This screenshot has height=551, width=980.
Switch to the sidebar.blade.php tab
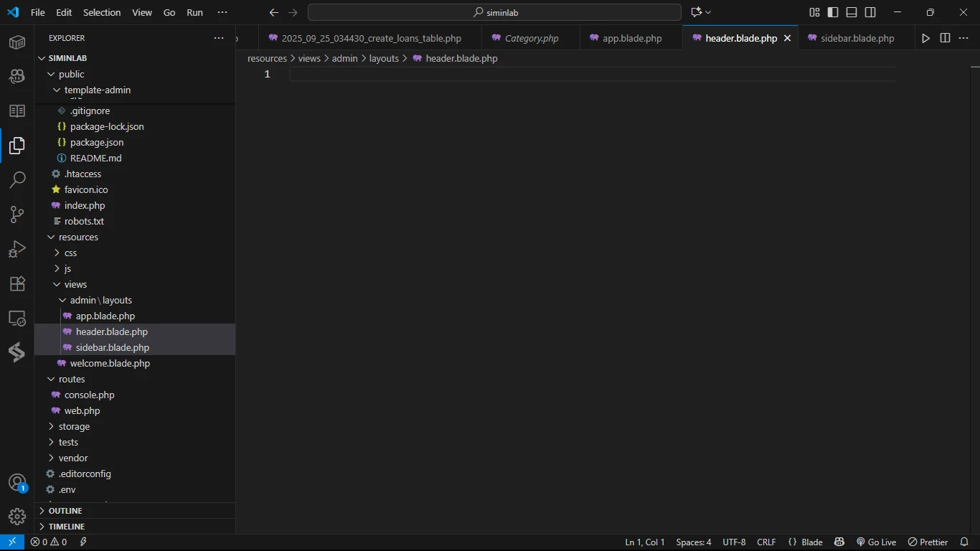(857, 38)
